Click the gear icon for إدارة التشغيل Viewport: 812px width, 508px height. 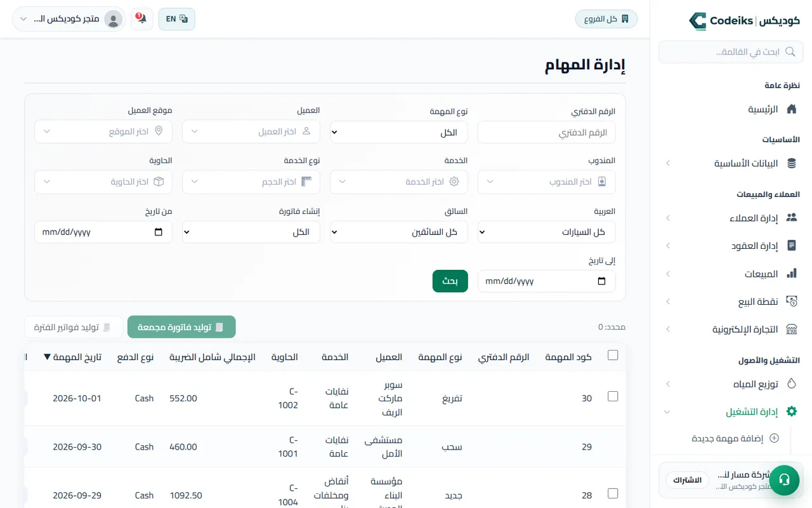[x=791, y=411]
